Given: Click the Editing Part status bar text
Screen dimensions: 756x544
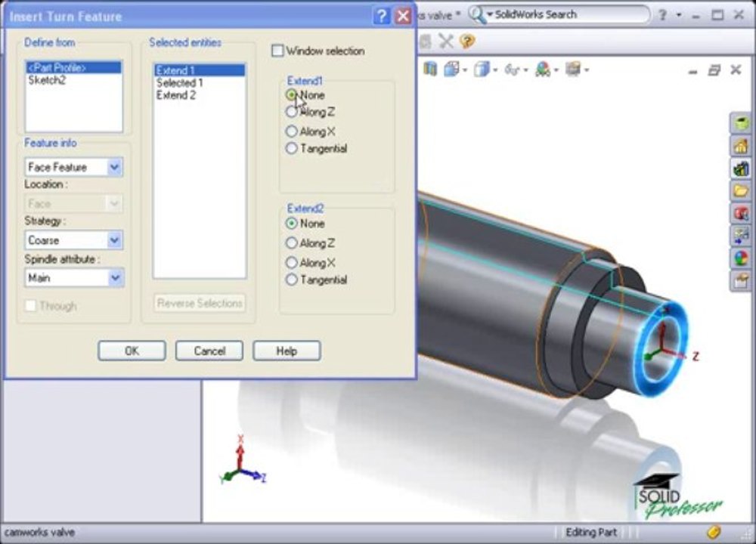Looking at the screenshot, I should [x=590, y=533].
